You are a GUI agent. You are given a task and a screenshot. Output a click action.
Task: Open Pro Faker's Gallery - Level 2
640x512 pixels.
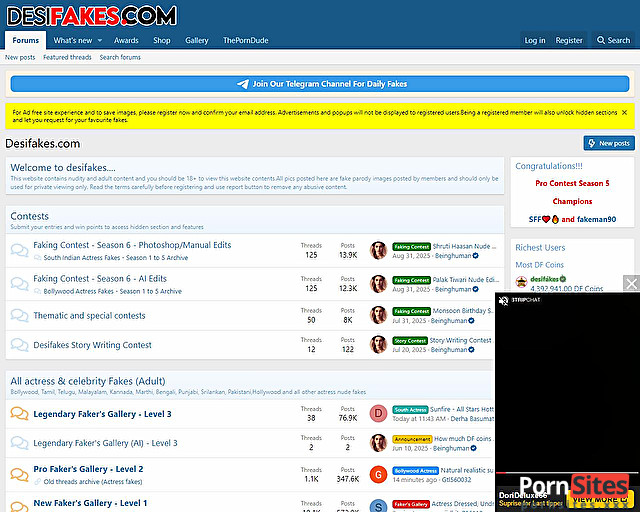click(88, 469)
